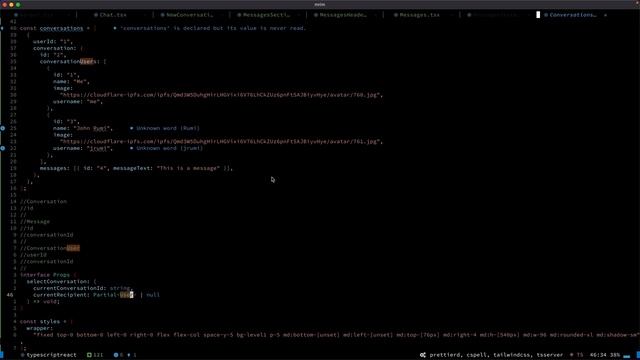Click the gutter hint icon beside username 'jrumi'

(x=3, y=148)
